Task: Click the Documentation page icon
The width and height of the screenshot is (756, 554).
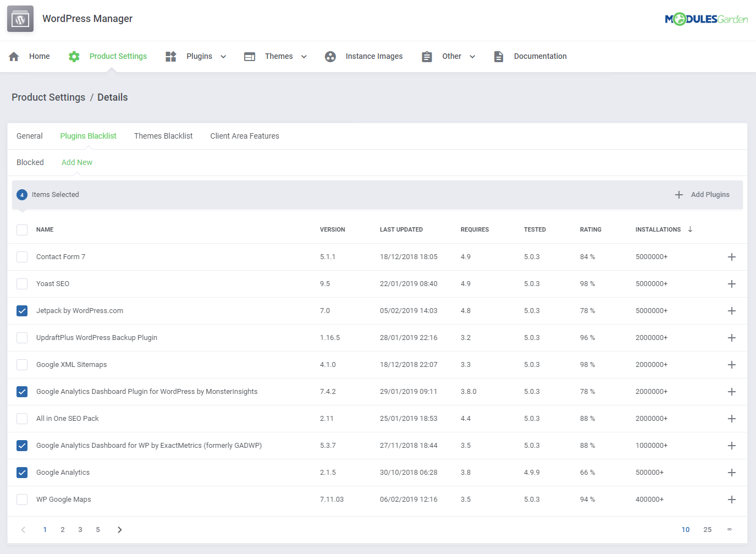Action: [x=498, y=56]
